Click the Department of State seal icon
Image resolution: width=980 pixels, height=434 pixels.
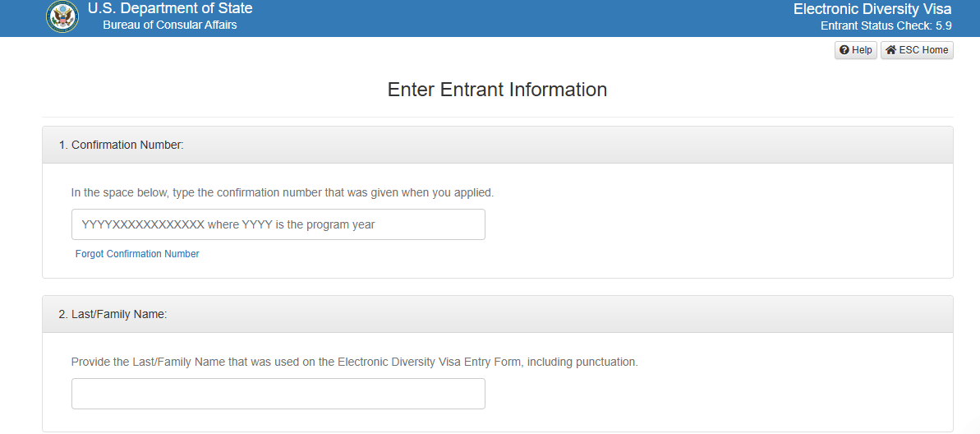(62, 17)
